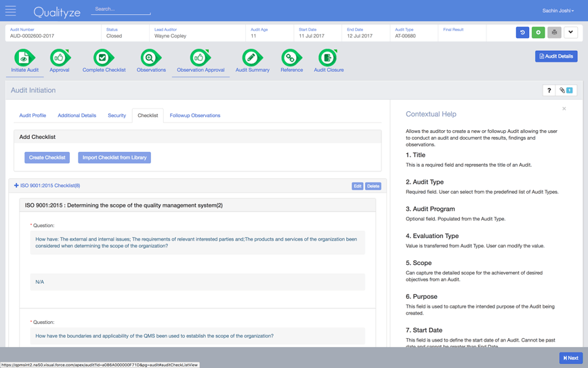Open the Observation Approval stage icon

[201, 58]
